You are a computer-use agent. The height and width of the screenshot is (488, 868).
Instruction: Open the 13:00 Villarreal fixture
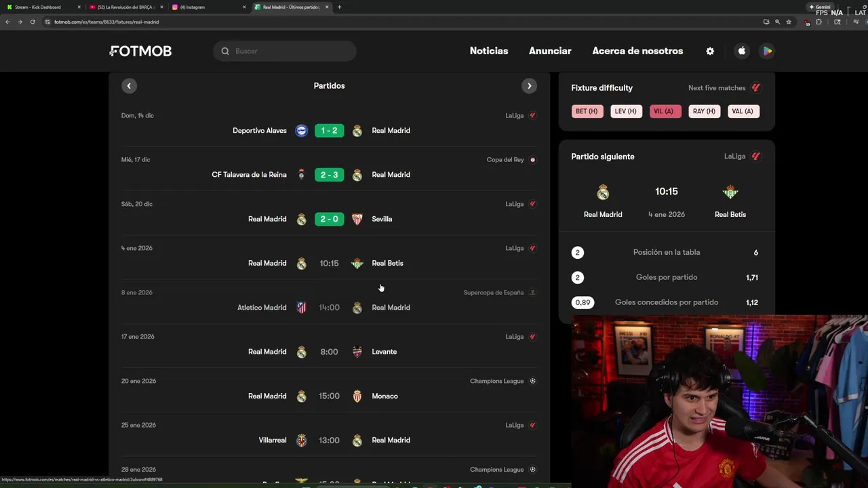point(329,441)
